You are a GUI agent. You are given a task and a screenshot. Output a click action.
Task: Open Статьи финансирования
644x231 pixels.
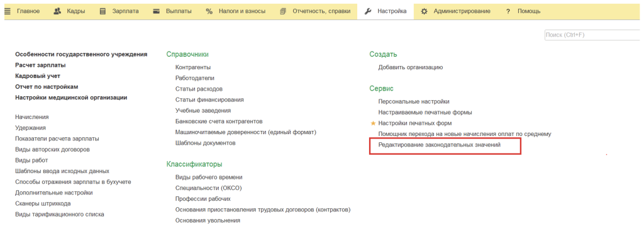pyautogui.click(x=209, y=99)
